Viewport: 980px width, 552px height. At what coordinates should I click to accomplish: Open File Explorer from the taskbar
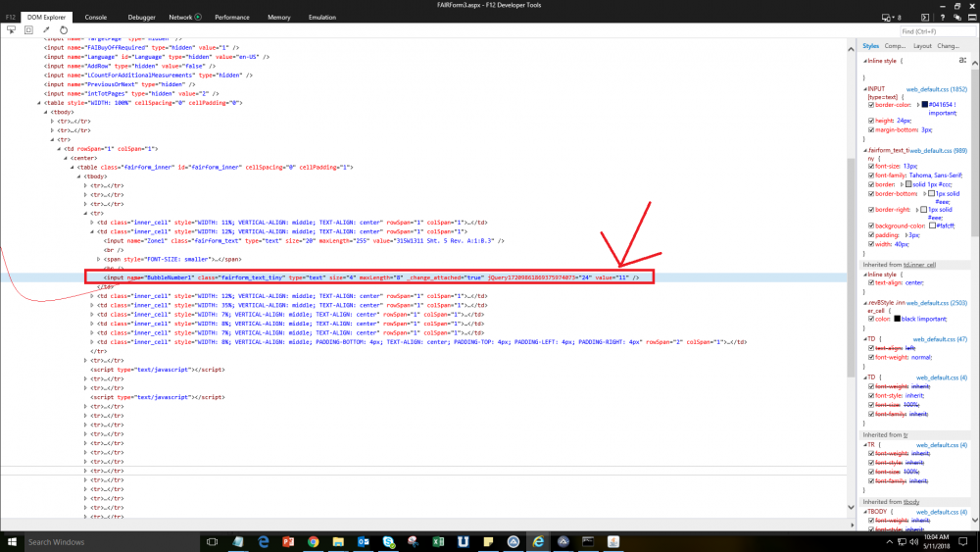(338, 542)
